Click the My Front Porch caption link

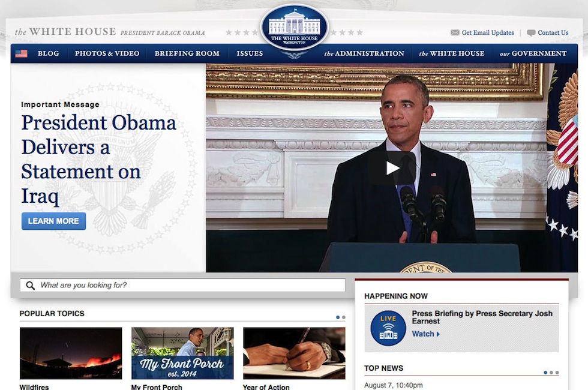coord(157,386)
